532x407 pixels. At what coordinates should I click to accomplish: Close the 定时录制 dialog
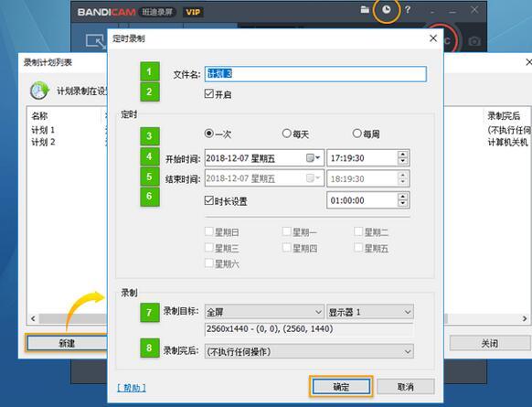[x=433, y=38]
